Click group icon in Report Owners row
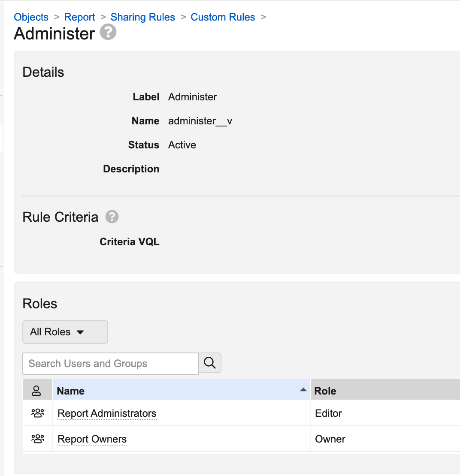 pos(38,439)
